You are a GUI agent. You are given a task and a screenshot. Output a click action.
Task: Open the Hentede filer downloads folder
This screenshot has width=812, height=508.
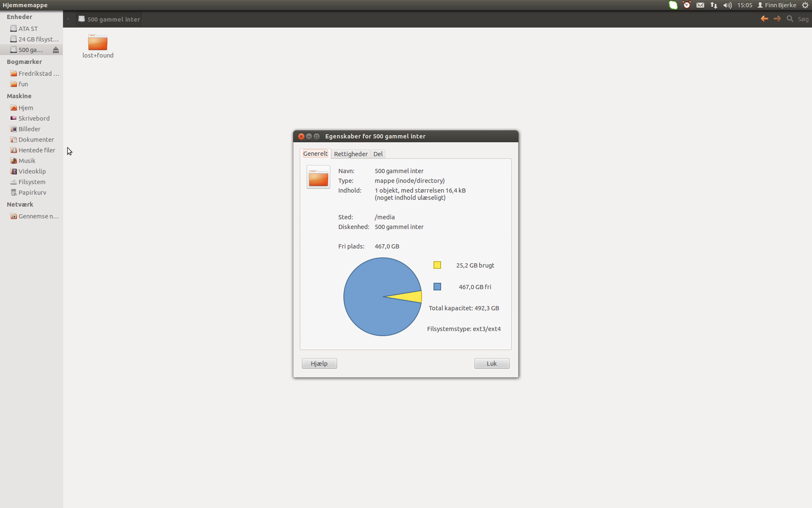(31, 150)
